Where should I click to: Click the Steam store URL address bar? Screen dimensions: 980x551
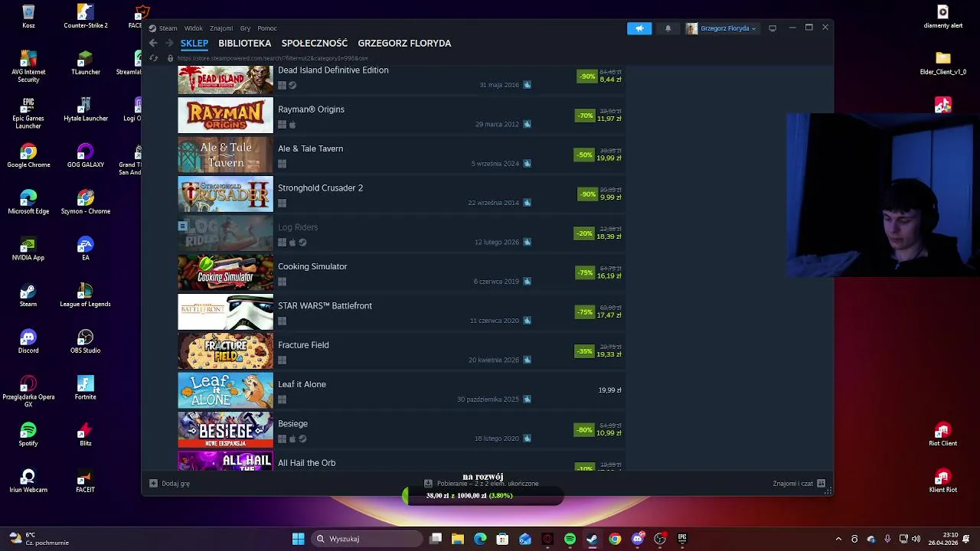pos(273,58)
